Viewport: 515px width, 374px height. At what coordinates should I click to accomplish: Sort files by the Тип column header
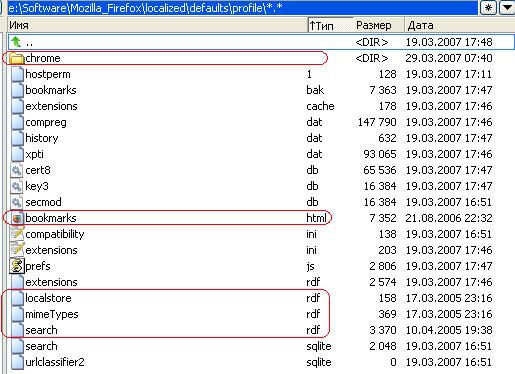pyautogui.click(x=330, y=25)
